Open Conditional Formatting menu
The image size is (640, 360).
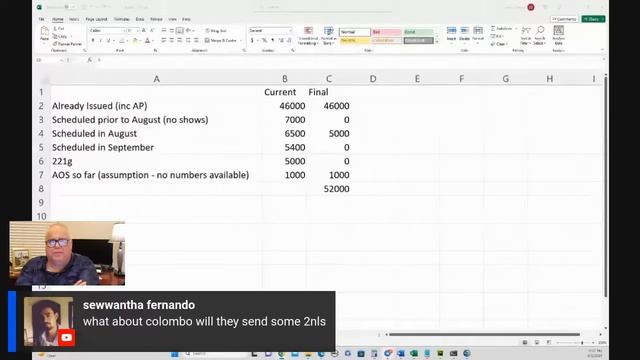[308, 36]
